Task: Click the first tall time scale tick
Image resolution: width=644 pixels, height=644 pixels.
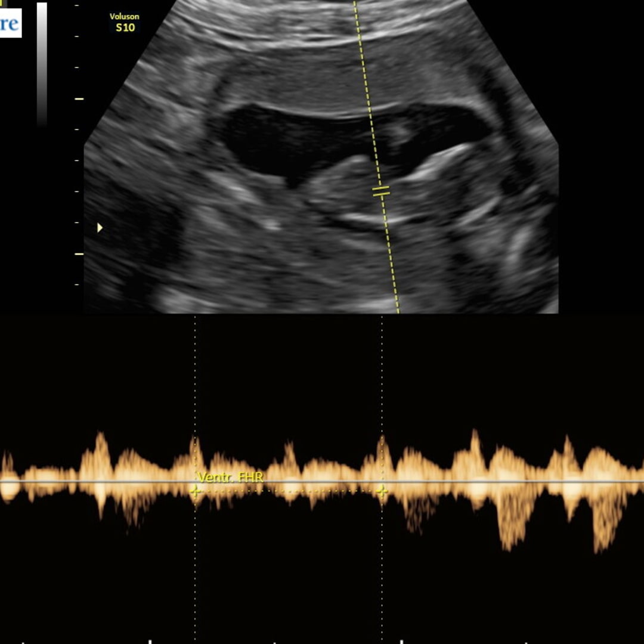Action: [x=149, y=642]
